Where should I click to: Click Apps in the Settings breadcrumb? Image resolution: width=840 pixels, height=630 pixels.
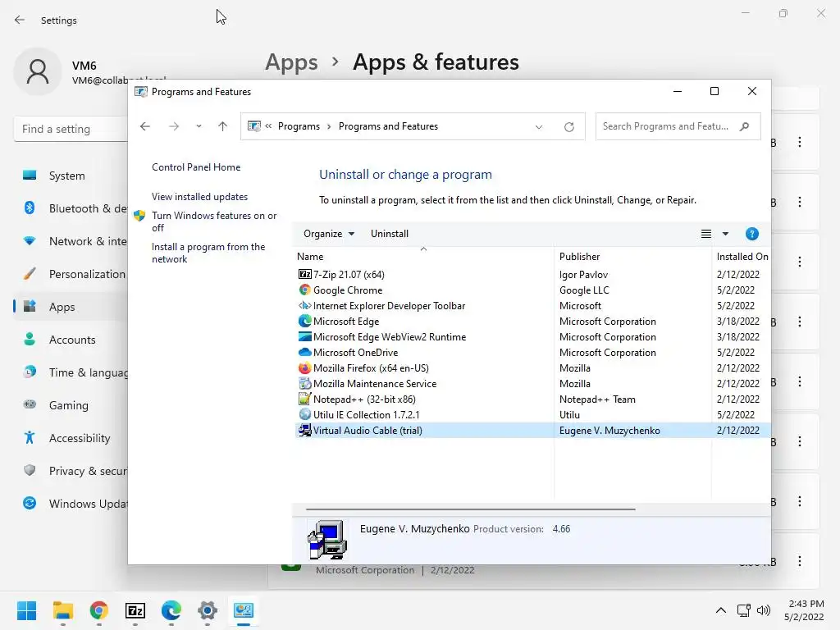click(291, 62)
